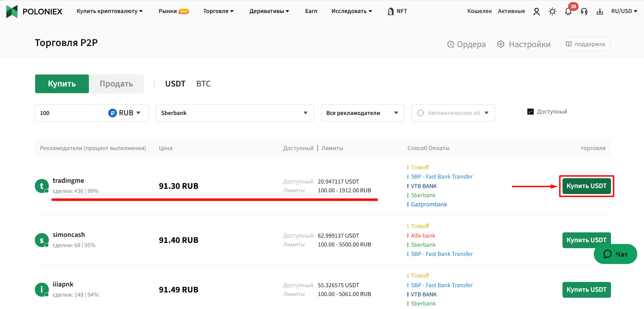Click 55.326575 USDT available amount

[x=338, y=285]
